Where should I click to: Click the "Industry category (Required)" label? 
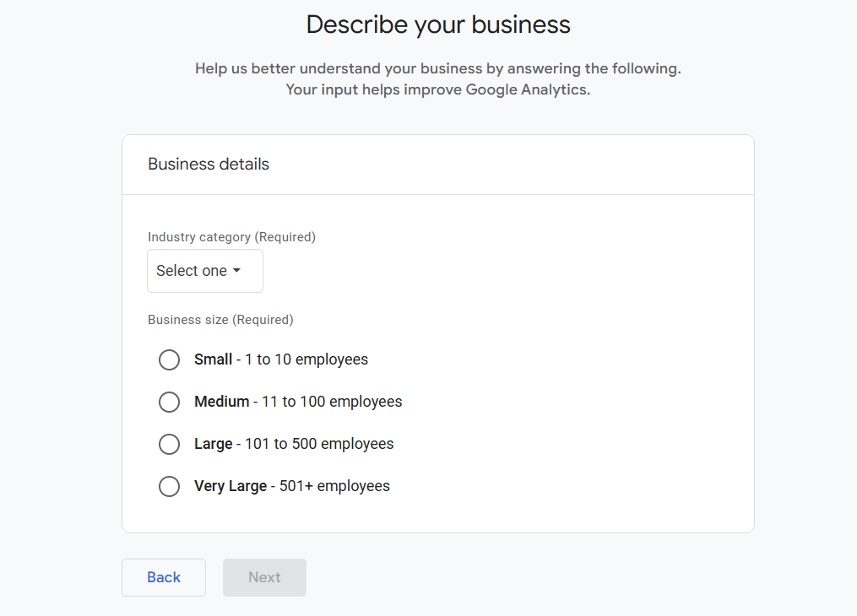[x=231, y=237]
